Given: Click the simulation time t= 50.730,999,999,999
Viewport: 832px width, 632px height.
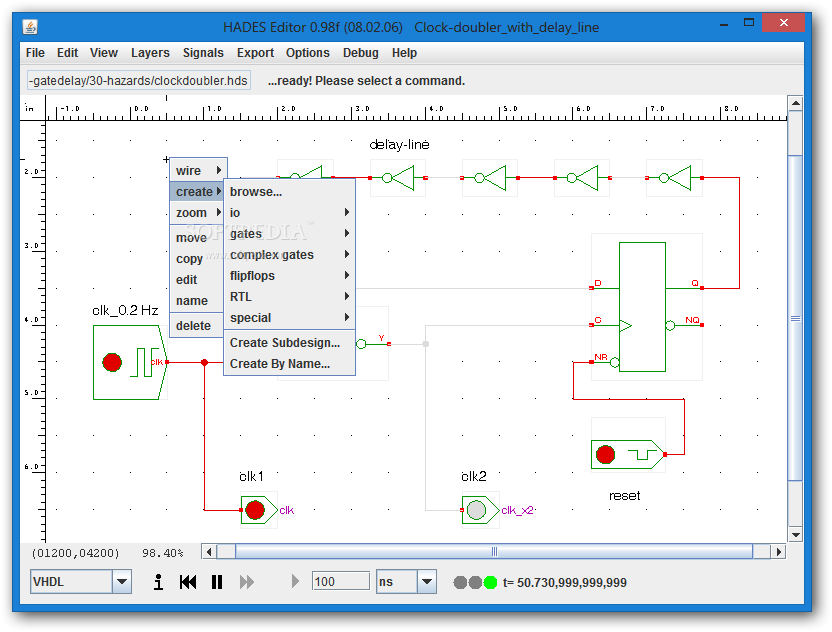Looking at the screenshot, I should click(x=565, y=583).
